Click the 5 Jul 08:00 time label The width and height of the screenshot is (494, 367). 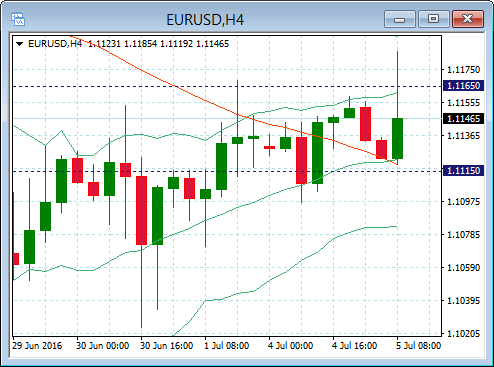click(x=418, y=346)
